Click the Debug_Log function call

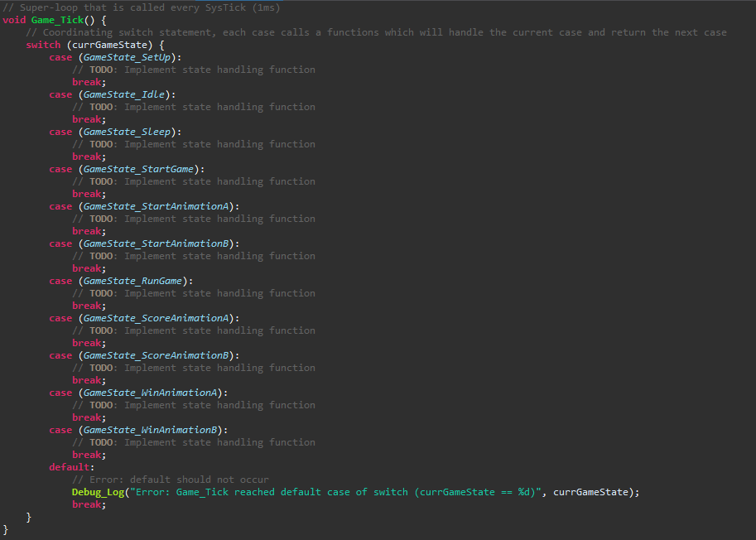(98, 492)
